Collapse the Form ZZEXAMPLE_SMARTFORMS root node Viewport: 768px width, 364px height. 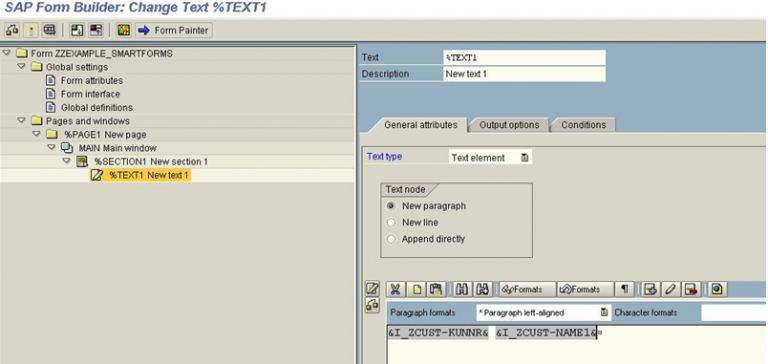(x=6, y=52)
